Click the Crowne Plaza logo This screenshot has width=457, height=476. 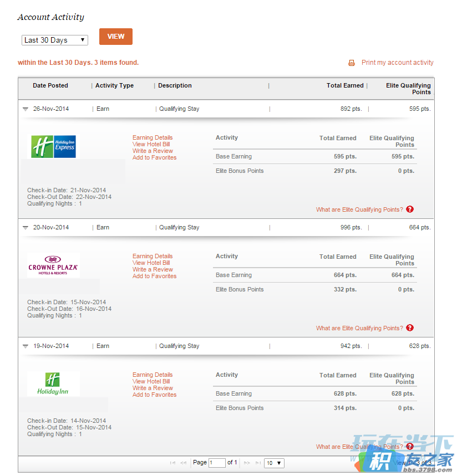(53, 265)
